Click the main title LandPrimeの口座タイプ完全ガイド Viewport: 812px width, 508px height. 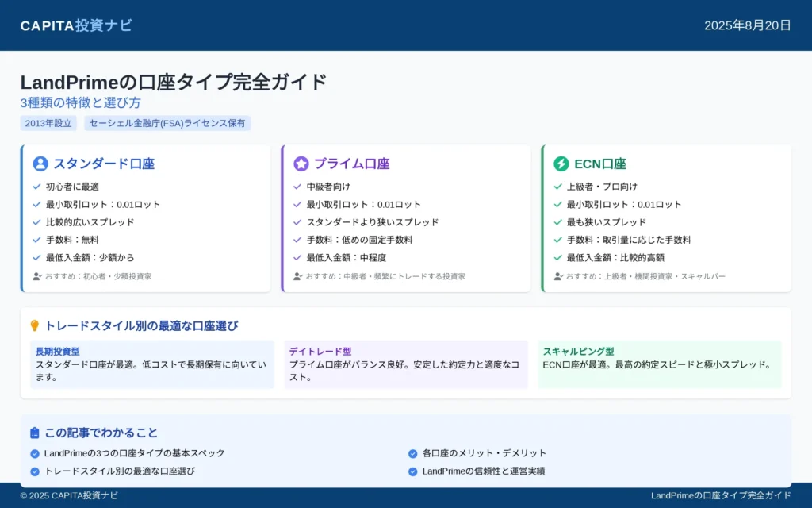click(x=174, y=83)
